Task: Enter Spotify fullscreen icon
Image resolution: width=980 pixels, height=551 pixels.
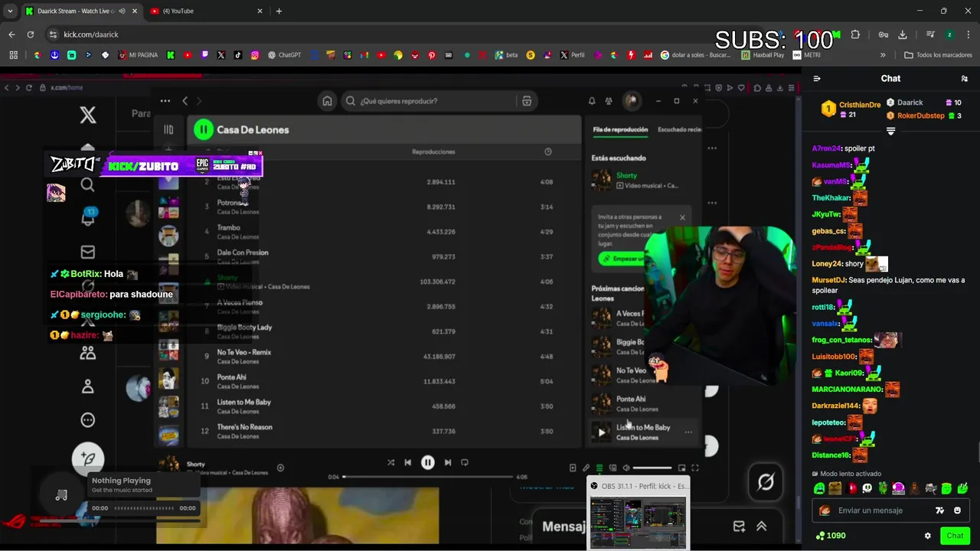Action: tap(695, 468)
